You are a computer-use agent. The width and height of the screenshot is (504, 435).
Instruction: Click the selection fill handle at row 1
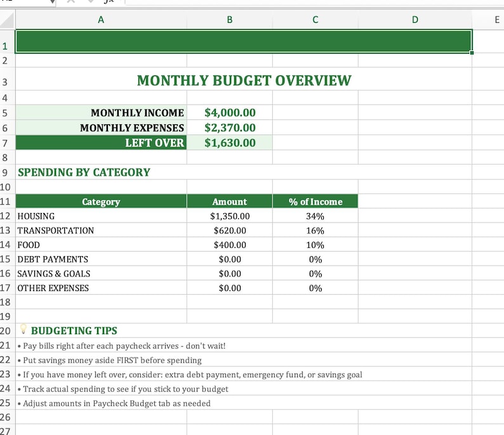coord(472,53)
